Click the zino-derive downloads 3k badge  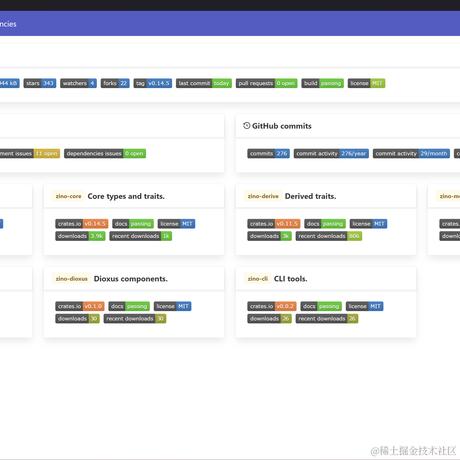269,236
